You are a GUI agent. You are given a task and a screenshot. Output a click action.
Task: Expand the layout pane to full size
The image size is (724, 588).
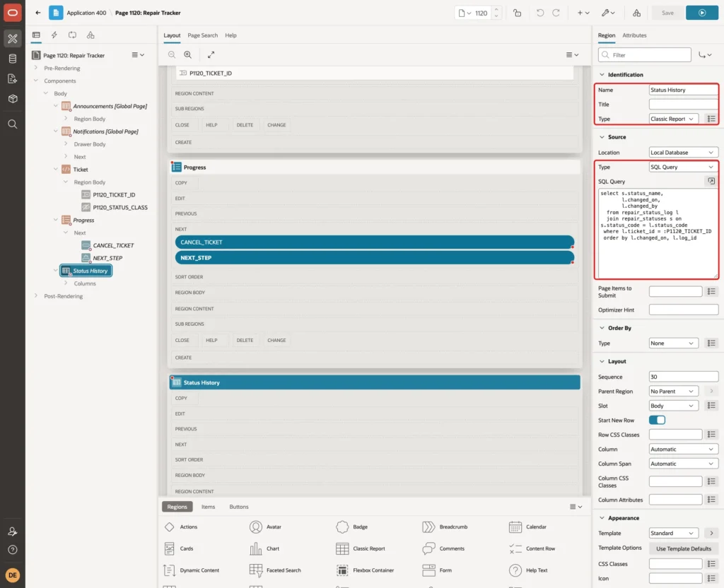pyautogui.click(x=211, y=55)
